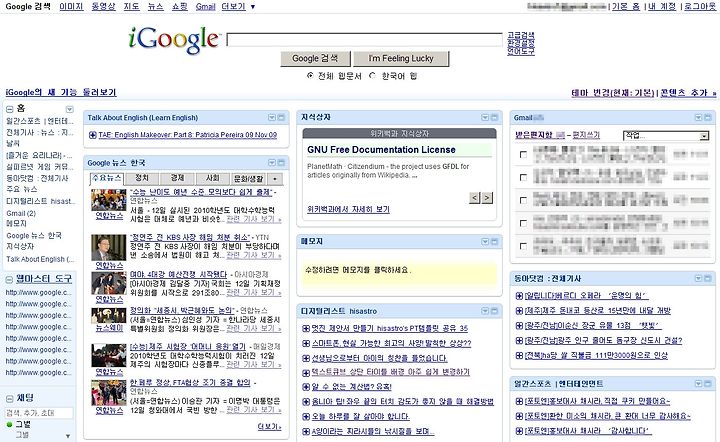Check the second Gmail message checkbox
The height and width of the screenshot is (442, 720).
point(523,177)
